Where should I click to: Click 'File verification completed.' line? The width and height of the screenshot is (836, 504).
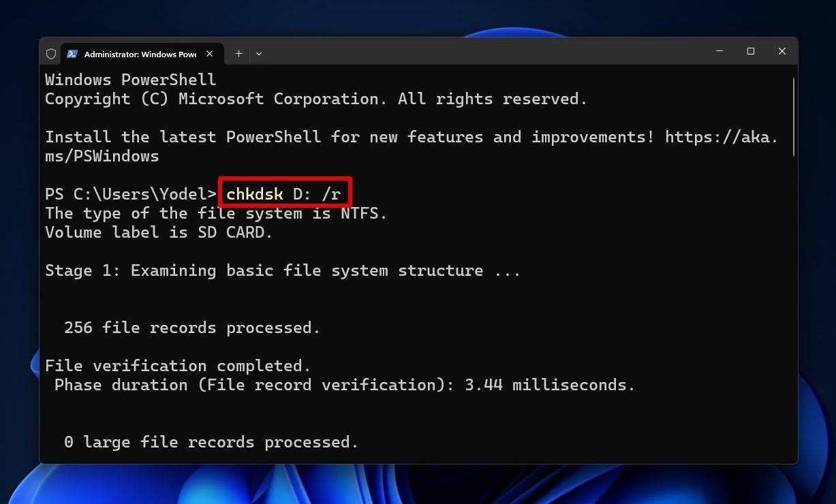(178, 366)
